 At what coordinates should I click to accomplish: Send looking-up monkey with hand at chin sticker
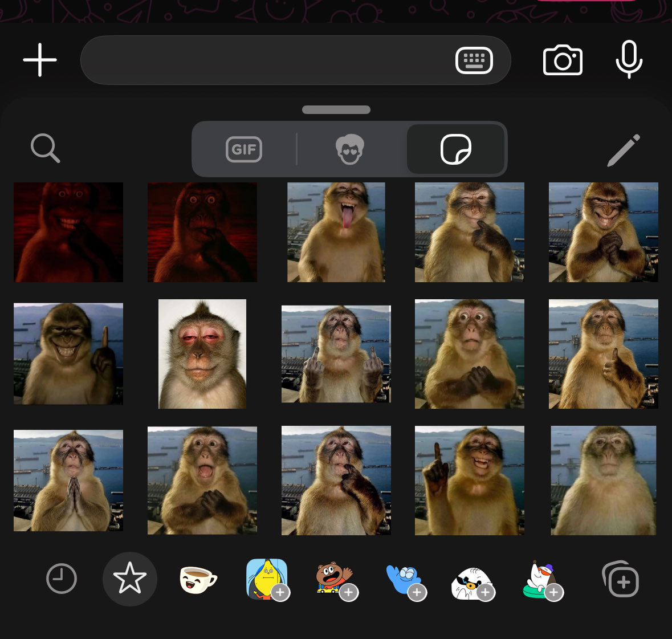(x=336, y=481)
